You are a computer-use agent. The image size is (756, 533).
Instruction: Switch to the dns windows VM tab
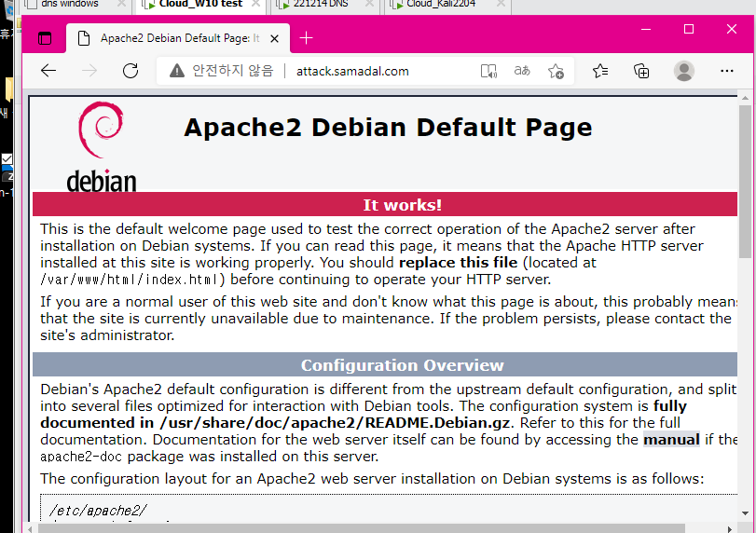pyautogui.click(x=69, y=4)
